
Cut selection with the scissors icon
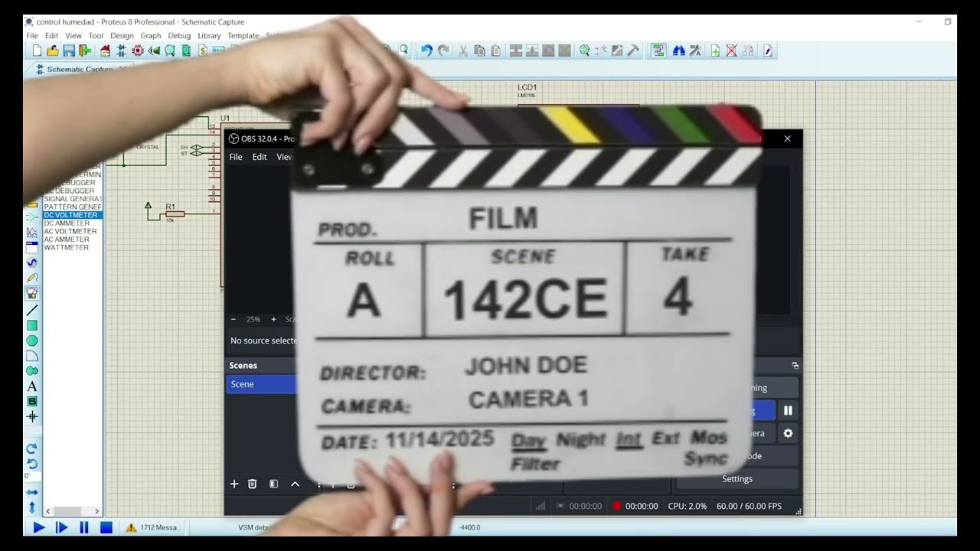point(463,51)
